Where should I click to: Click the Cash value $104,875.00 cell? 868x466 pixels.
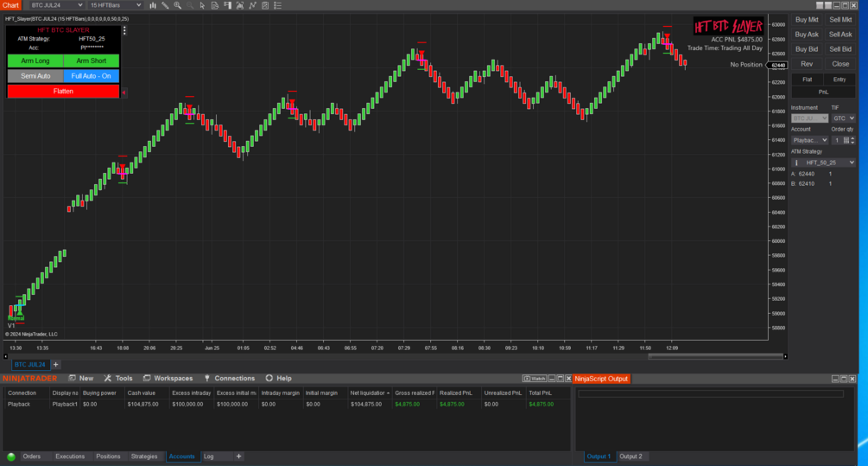[x=146, y=405]
